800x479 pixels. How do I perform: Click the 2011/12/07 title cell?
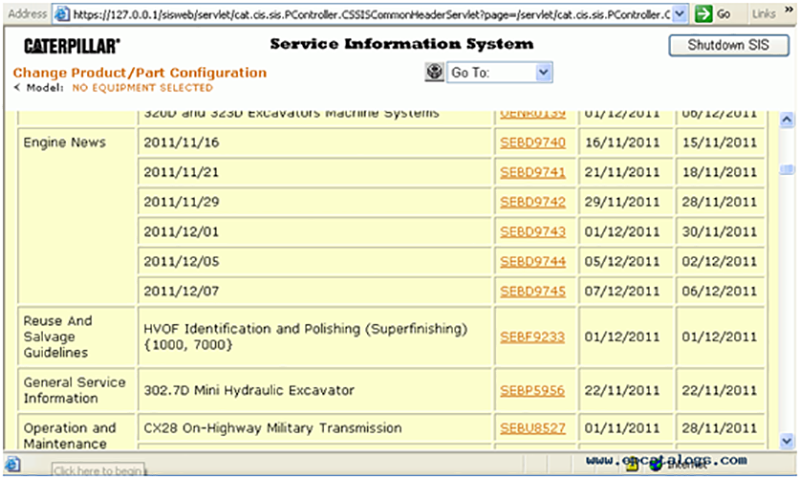314,291
